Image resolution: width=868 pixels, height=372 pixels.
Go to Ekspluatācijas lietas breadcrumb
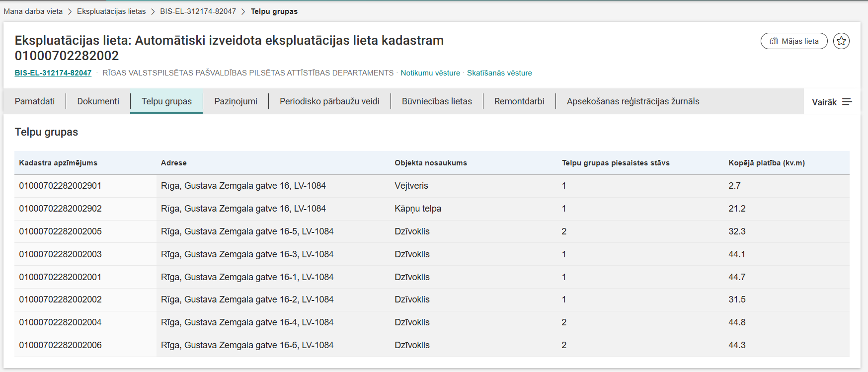pyautogui.click(x=111, y=11)
